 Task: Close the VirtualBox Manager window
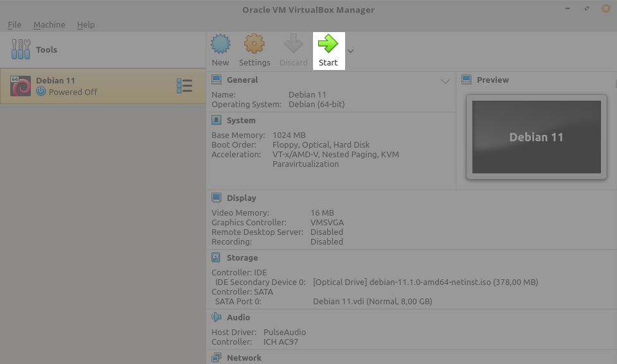[606, 8]
